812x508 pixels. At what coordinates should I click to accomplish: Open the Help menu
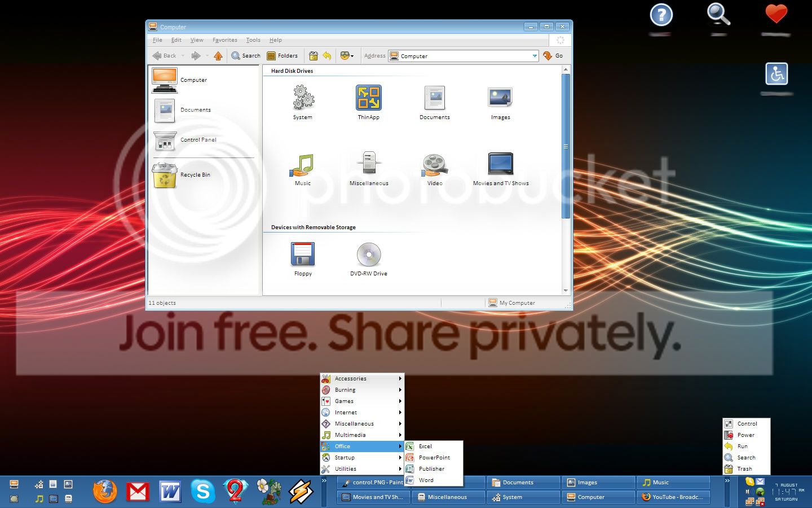(275, 40)
